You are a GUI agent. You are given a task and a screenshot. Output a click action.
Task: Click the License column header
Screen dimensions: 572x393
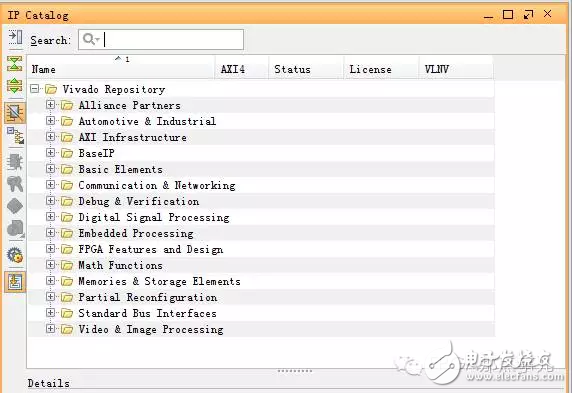[x=381, y=67]
